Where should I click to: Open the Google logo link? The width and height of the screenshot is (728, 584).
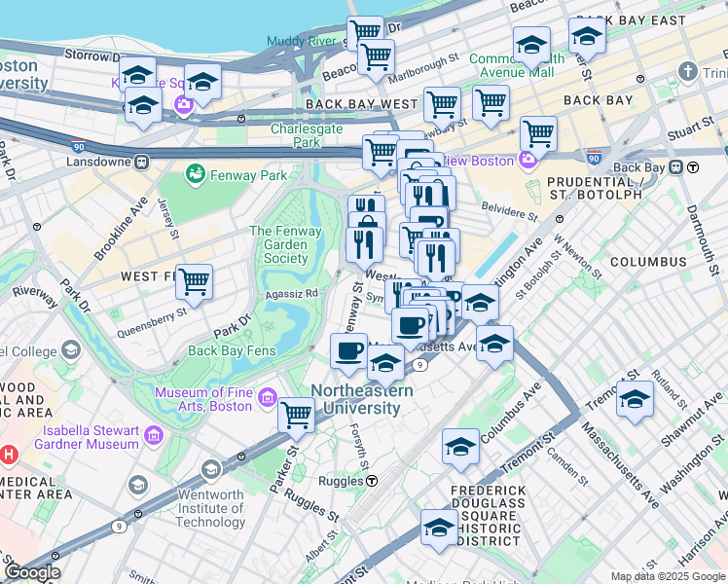point(32,572)
